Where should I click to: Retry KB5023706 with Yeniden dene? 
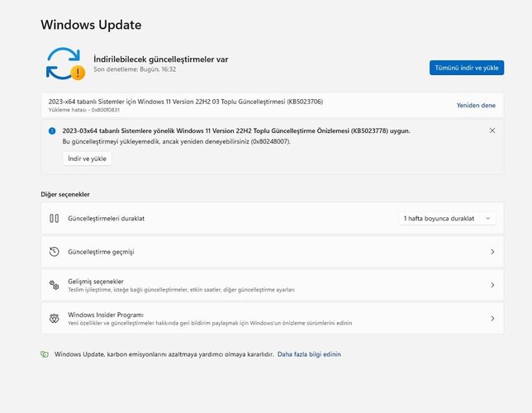[x=476, y=105]
